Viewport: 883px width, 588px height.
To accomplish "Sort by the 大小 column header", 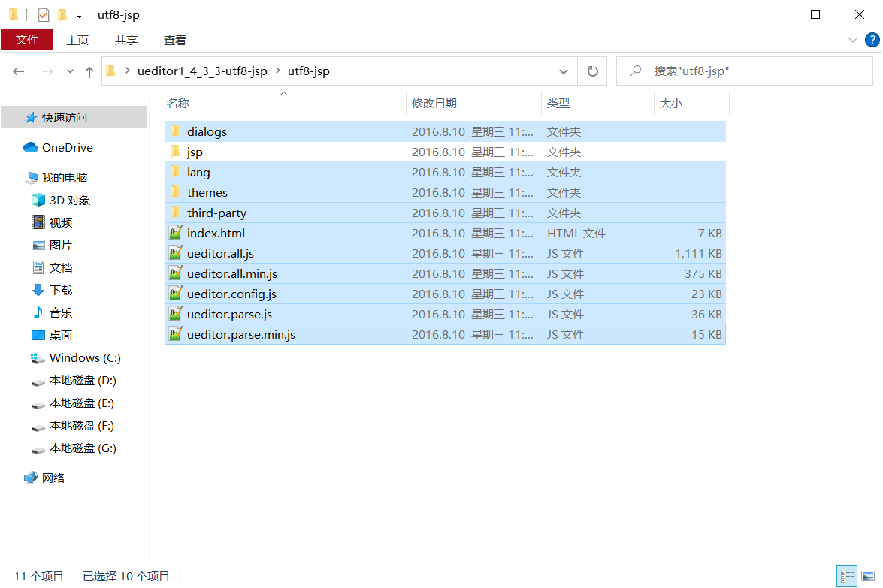I will click(x=670, y=103).
